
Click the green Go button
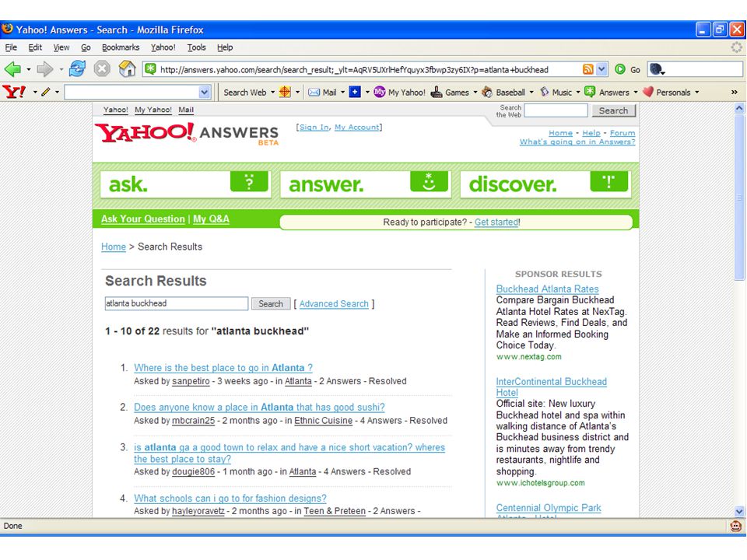627,69
